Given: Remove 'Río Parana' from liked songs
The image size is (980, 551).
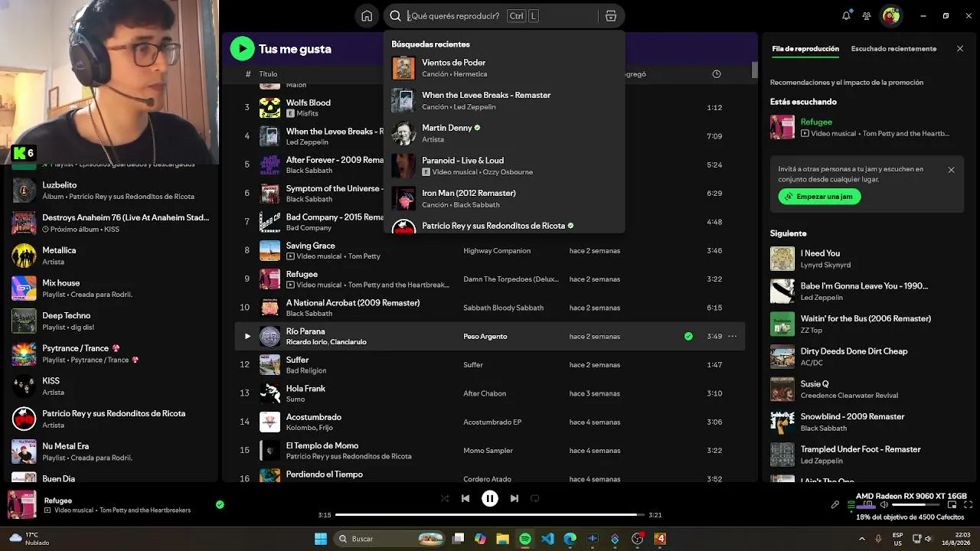Looking at the screenshot, I should click(x=688, y=336).
